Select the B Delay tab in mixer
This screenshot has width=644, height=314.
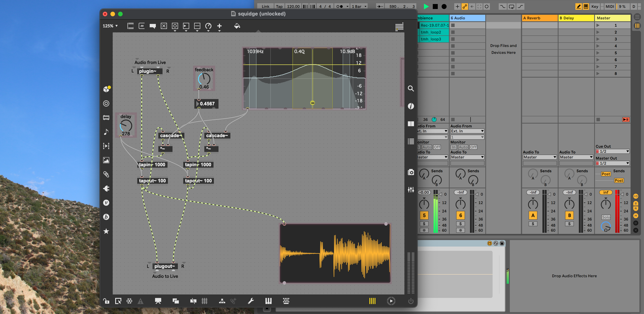pos(575,18)
